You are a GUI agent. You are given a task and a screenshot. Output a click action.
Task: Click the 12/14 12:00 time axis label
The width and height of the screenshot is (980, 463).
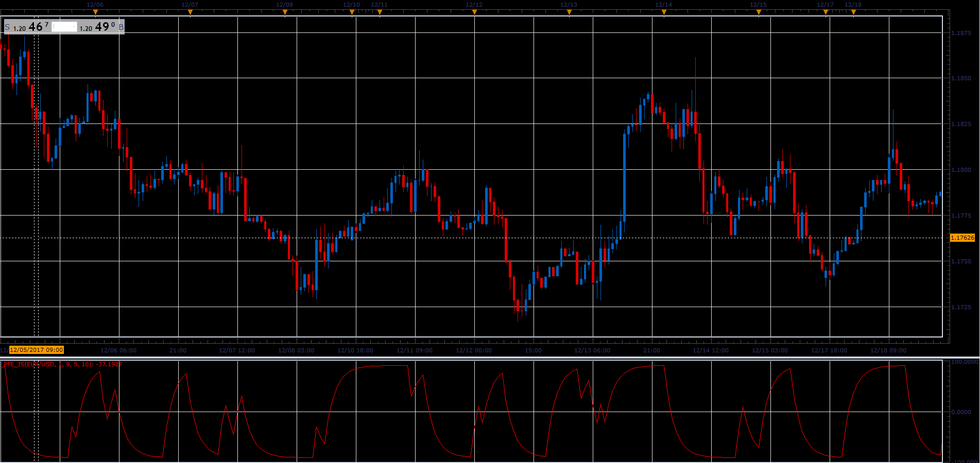pyautogui.click(x=711, y=350)
